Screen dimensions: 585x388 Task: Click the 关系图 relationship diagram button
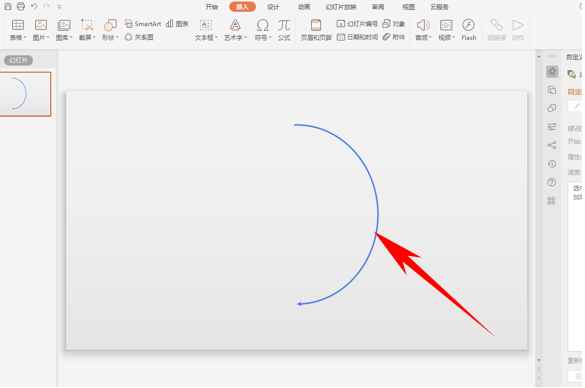click(139, 37)
